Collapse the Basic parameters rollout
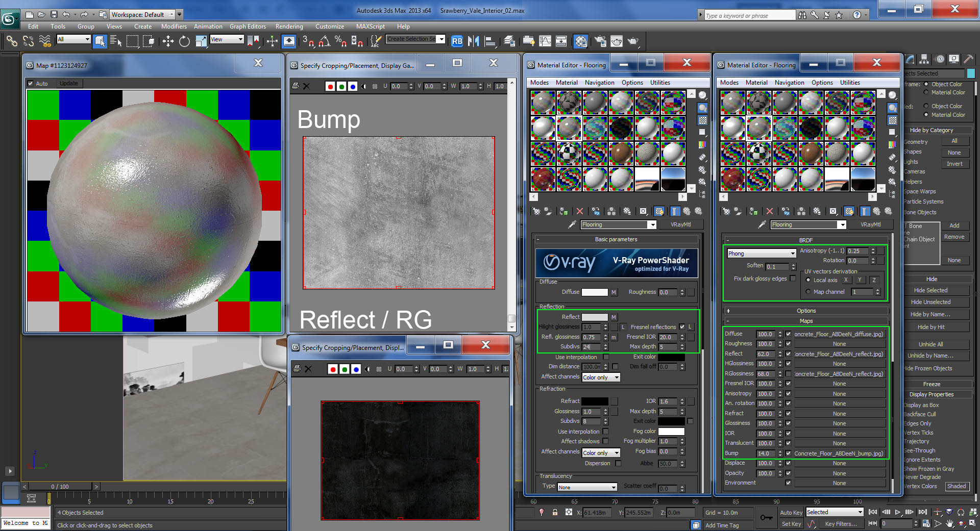The width and height of the screenshot is (980, 531). (x=616, y=239)
